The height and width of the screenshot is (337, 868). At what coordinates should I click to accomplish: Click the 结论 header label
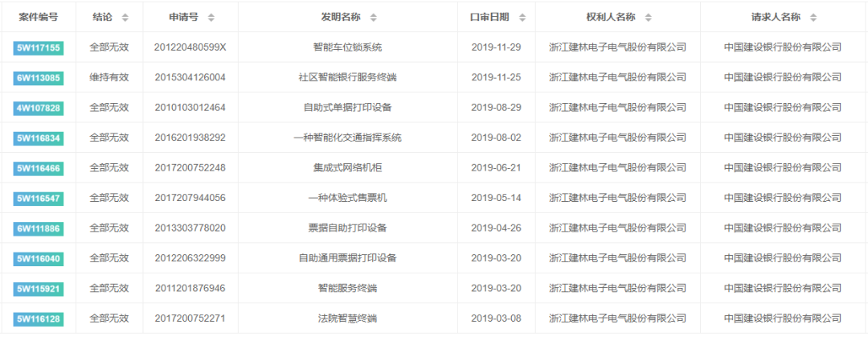[102, 17]
